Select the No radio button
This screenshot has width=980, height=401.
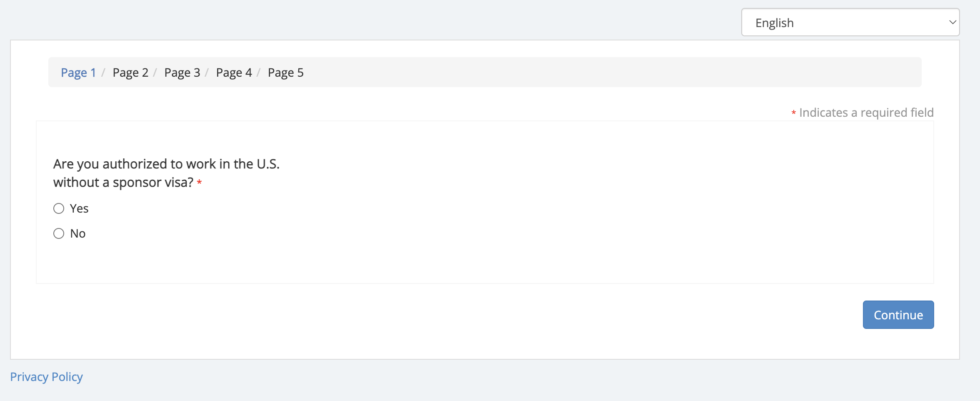tap(59, 233)
